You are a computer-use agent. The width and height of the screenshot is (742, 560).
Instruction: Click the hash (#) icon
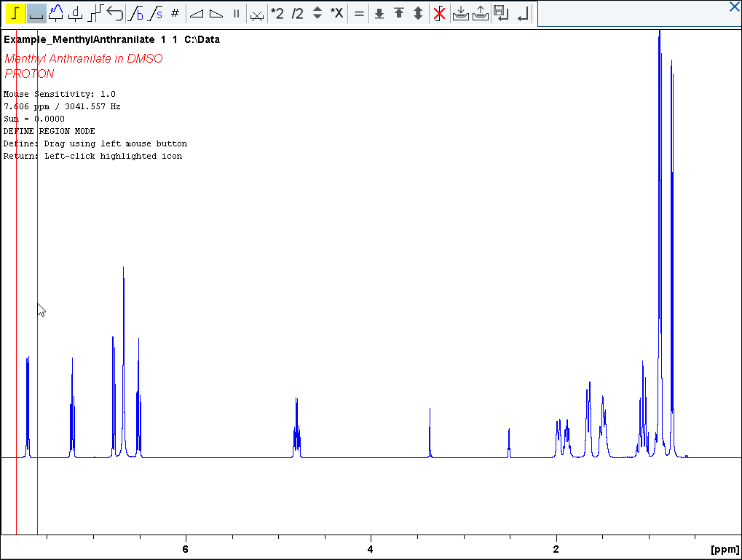pyautogui.click(x=175, y=13)
